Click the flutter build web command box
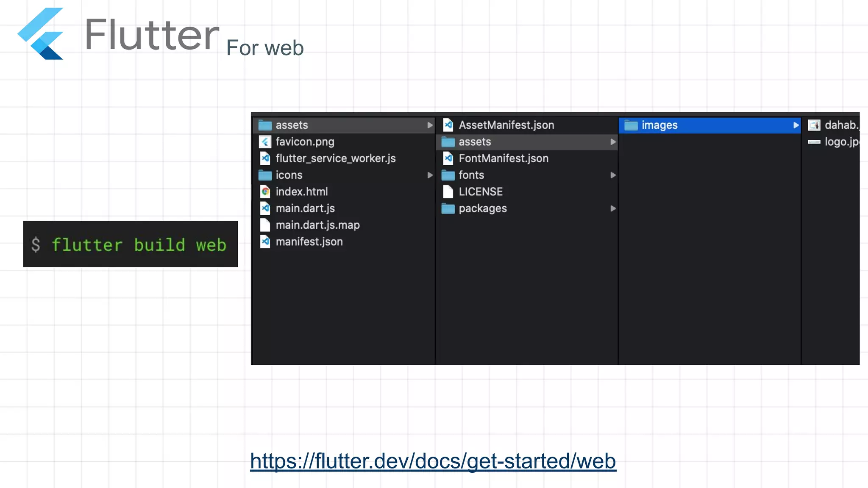The width and height of the screenshot is (868, 488). pyautogui.click(x=131, y=244)
